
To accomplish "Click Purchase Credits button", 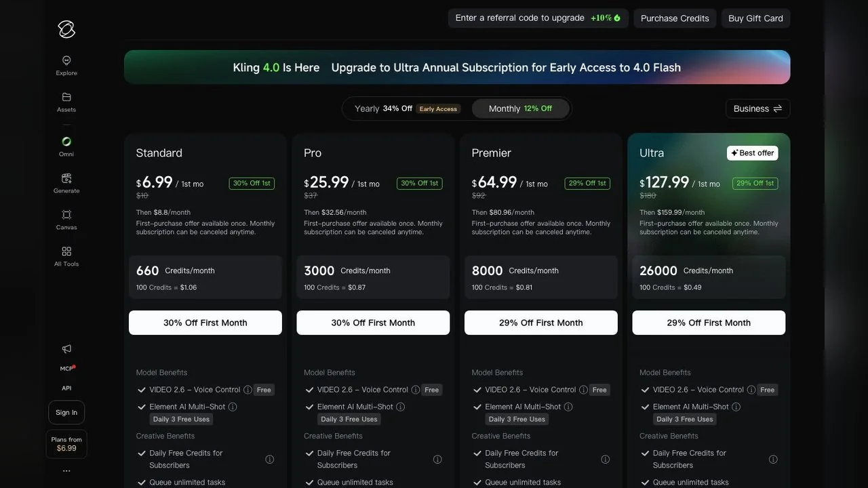I will click(675, 18).
